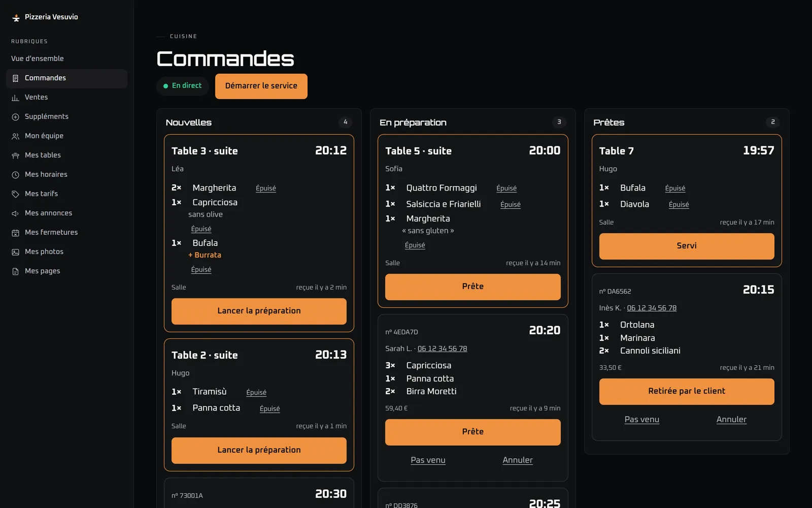Mark Quattro Formaggi as Épuisé
The width and height of the screenshot is (812, 508).
[506, 188]
